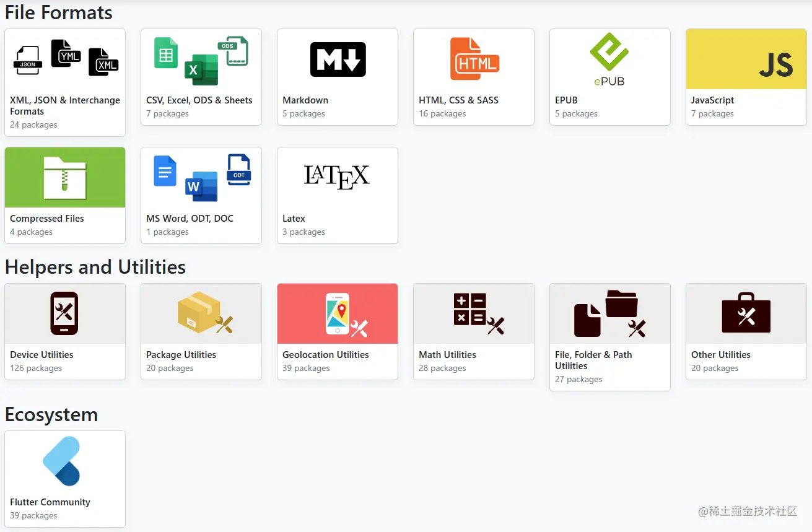Click the yellow JavaScript icon
812x532 pixels.
(x=746, y=59)
